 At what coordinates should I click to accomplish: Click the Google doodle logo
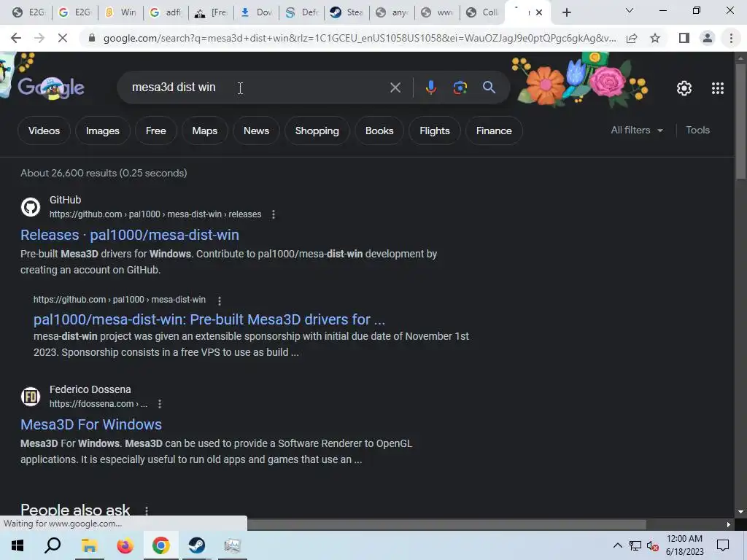[50, 87]
